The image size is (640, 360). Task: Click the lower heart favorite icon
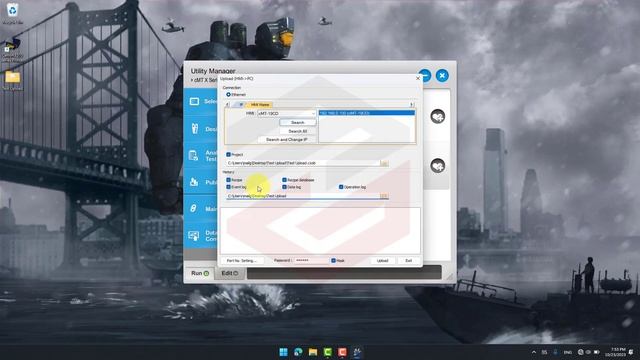[438, 166]
